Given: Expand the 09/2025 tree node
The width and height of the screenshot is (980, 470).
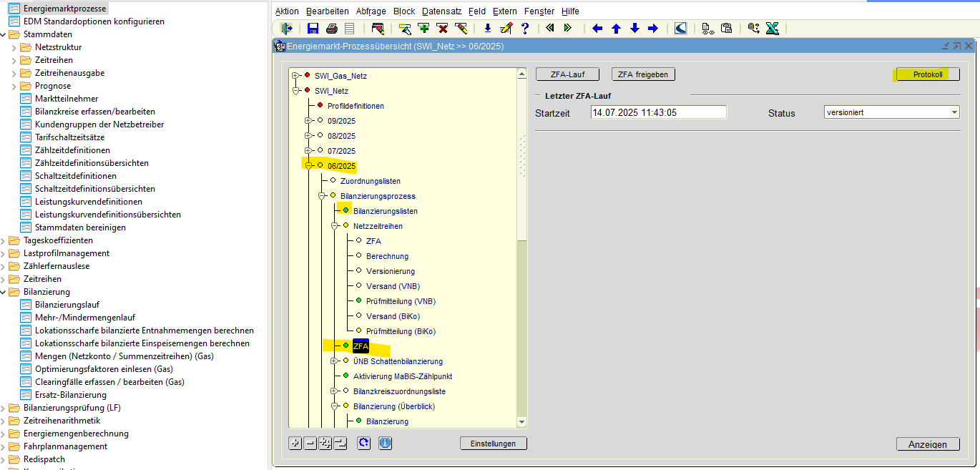Looking at the screenshot, I should pyautogui.click(x=309, y=120).
